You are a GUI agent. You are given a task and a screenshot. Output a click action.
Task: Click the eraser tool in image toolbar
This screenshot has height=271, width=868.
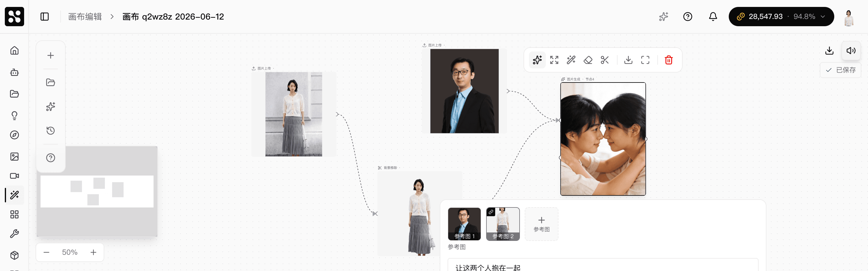[588, 60]
